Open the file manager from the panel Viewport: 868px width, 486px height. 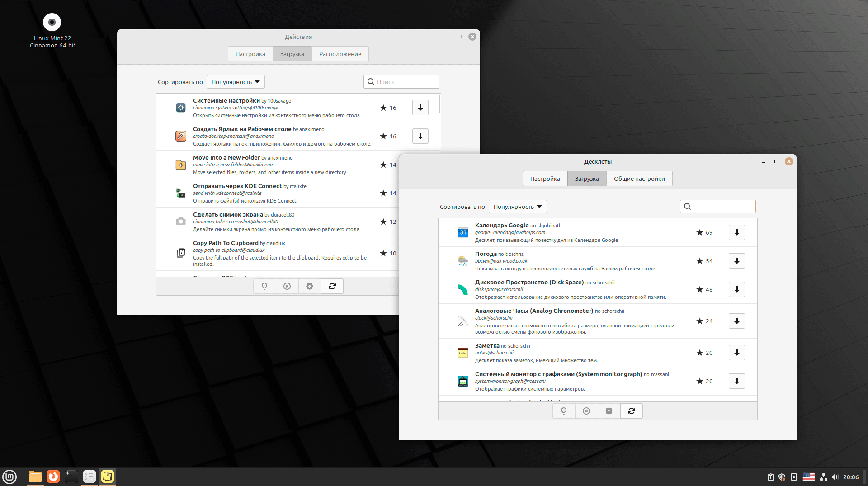point(35,477)
